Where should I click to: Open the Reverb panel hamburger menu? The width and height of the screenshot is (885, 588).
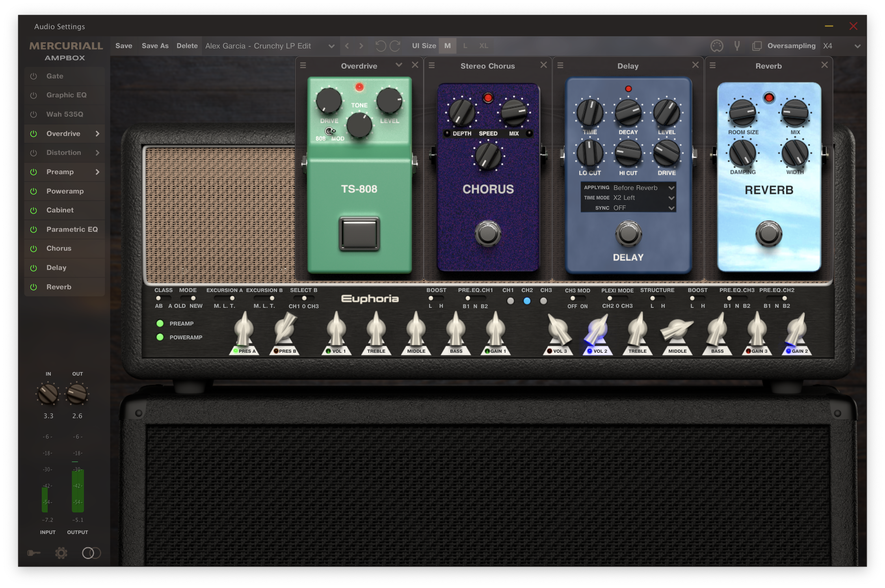click(712, 65)
